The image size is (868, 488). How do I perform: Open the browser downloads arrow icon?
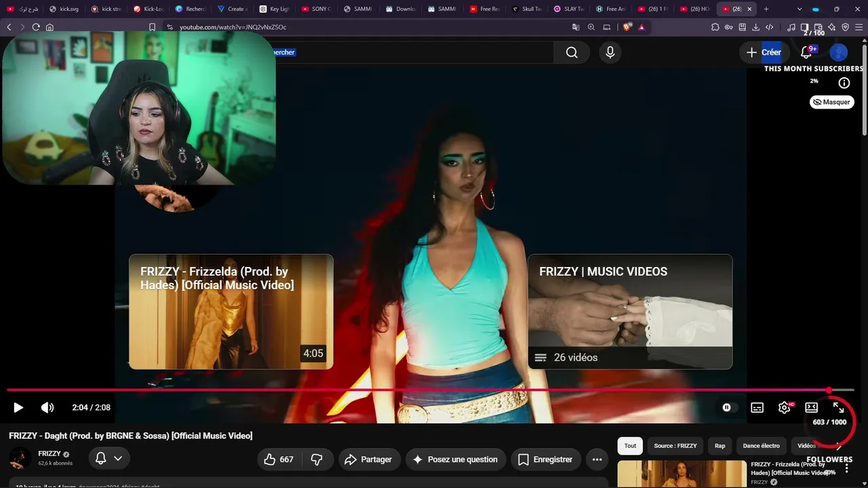[756, 27]
